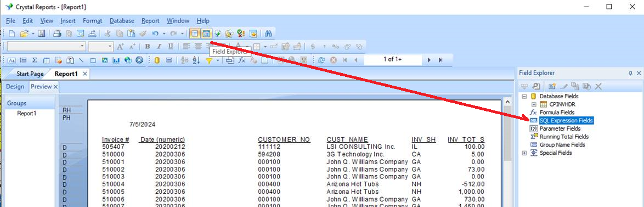
Task: Open the Record Sort Expert icon
Action: click(x=196, y=60)
